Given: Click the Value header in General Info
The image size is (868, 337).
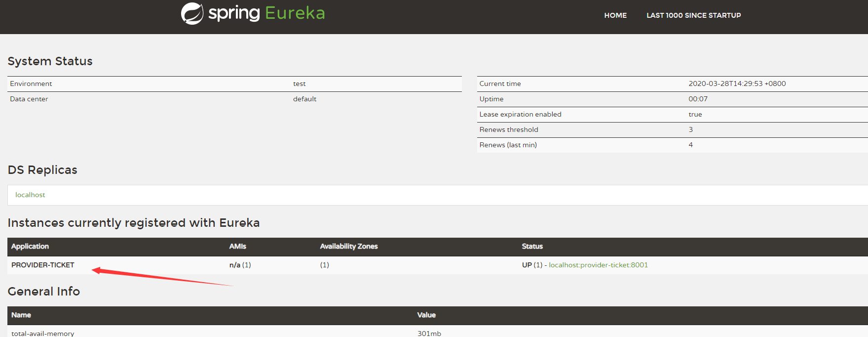Looking at the screenshot, I should coord(426,315).
